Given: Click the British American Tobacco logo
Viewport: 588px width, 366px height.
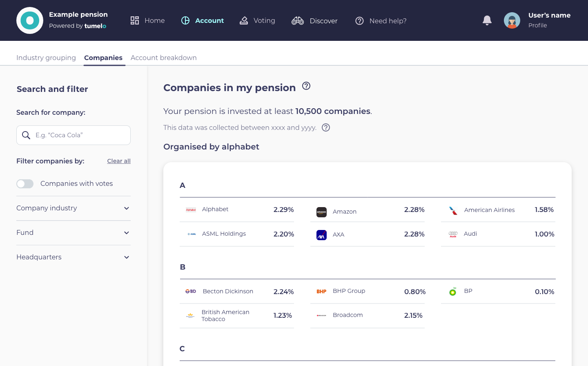Looking at the screenshot, I should [x=190, y=315].
